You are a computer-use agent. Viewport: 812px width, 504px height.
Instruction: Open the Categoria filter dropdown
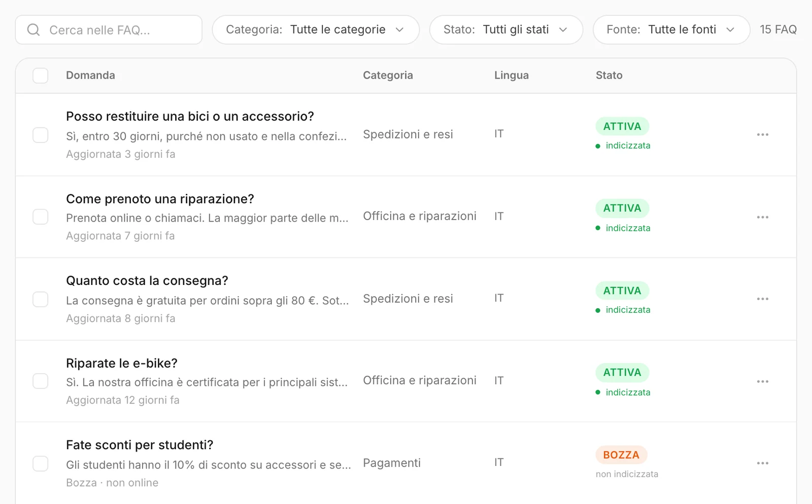316,30
